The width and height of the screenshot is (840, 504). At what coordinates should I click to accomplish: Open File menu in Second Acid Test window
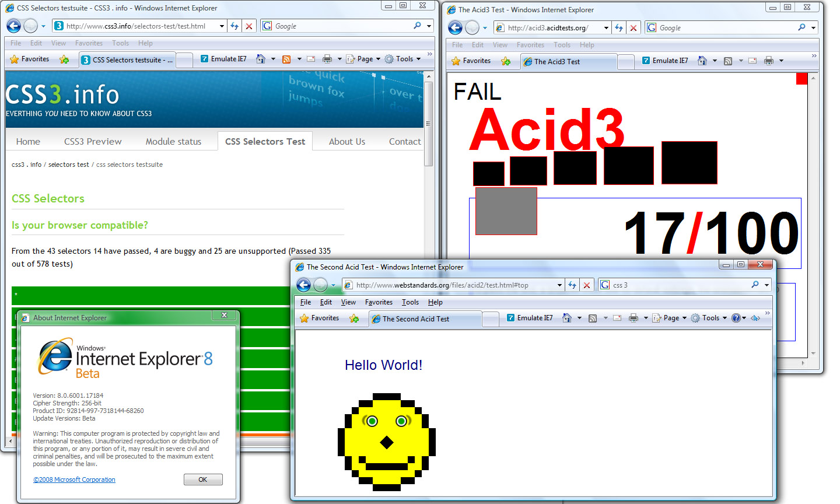click(306, 302)
